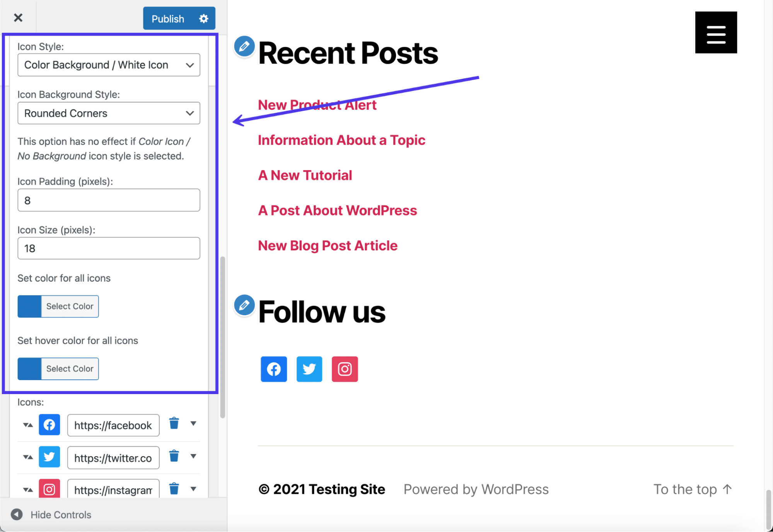The height and width of the screenshot is (532, 773).
Task: Click the Twitter social media icon
Action: pos(310,369)
